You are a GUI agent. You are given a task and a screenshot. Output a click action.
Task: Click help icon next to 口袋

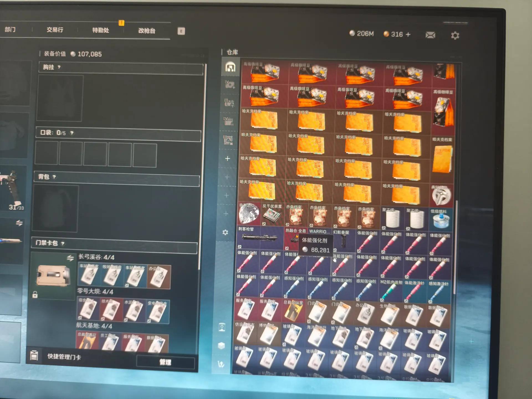coord(72,133)
